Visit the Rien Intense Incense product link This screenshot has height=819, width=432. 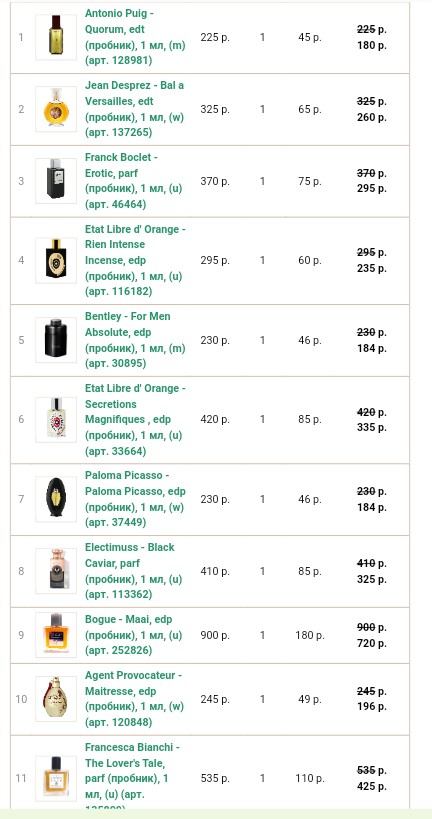pos(135,260)
